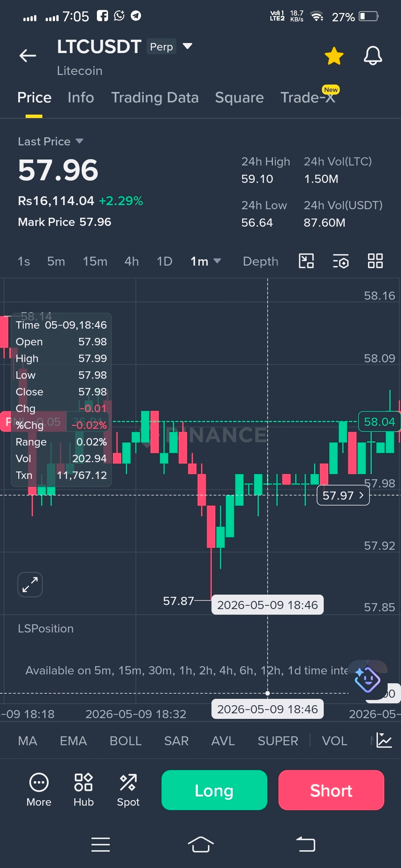Enable the SUPER indicator
The height and width of the screenshot is (868, 401).
tap(278, 741)
